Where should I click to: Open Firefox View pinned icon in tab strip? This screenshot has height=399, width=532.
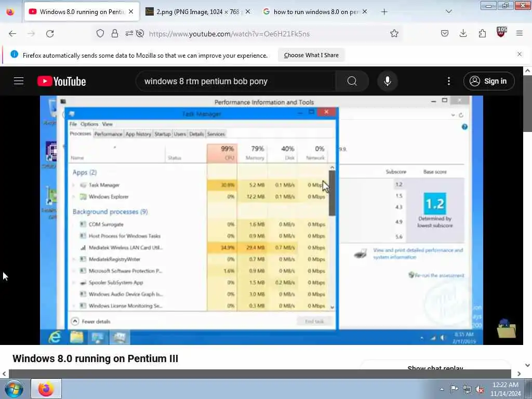[10, 12]
